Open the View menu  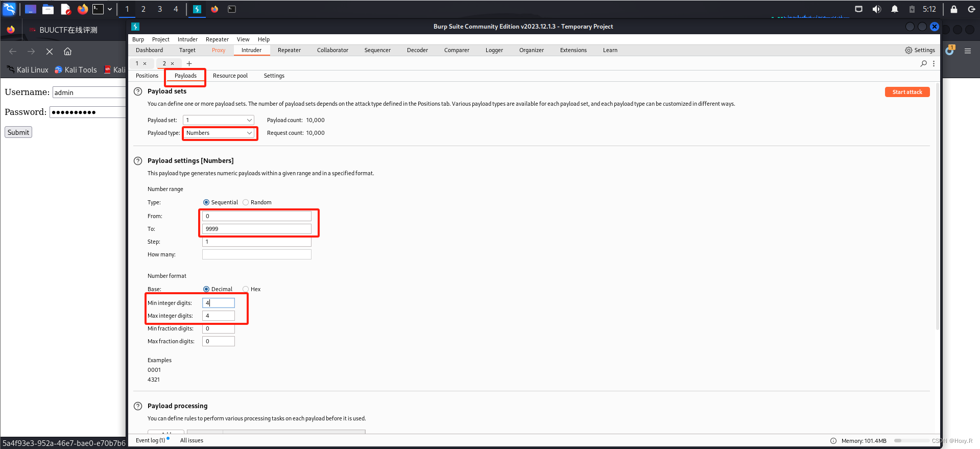(243, 39)
